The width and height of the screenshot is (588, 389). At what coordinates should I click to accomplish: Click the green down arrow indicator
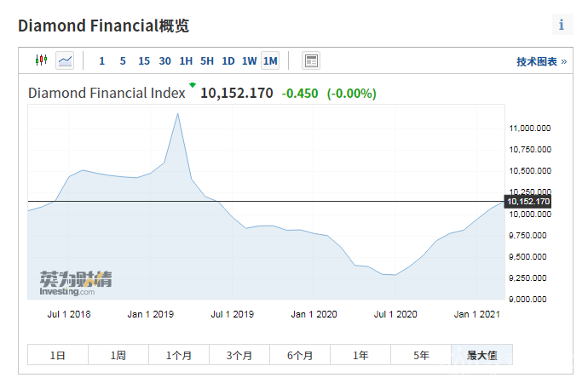193,85
